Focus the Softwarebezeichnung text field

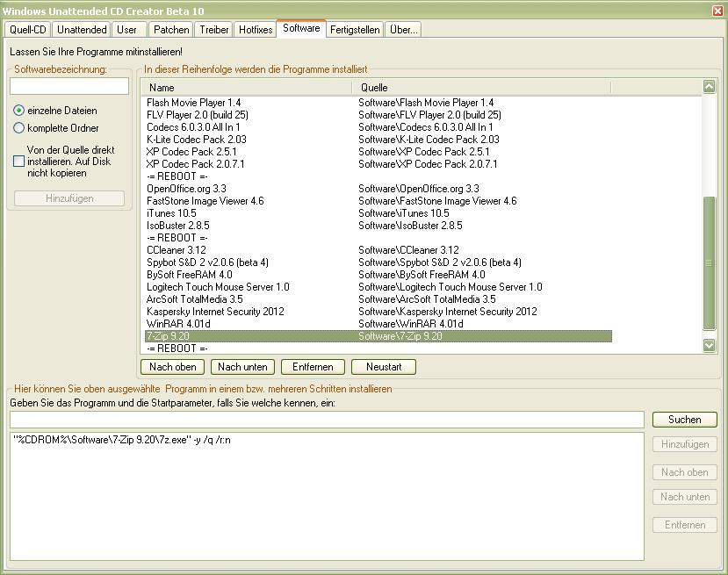click(x=69, y=86)
